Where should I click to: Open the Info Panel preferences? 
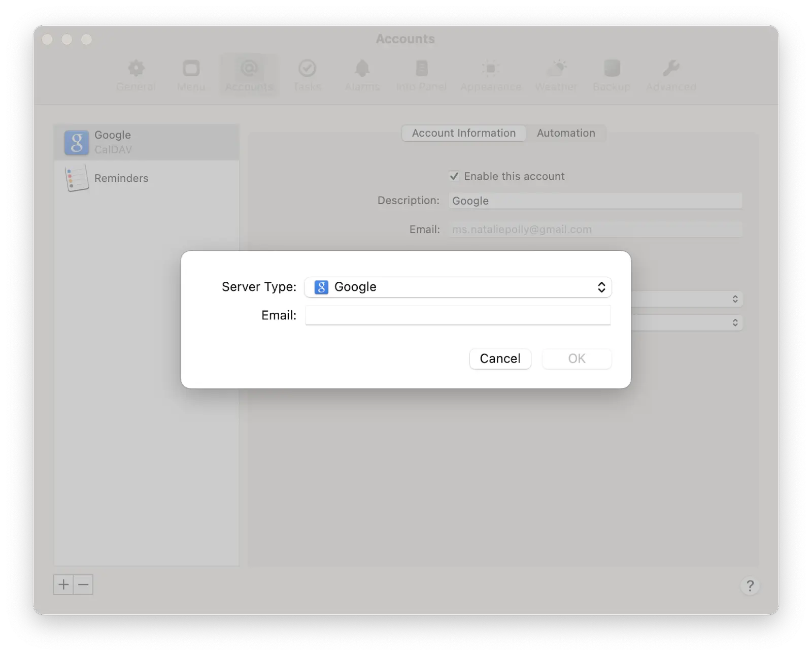tap(421, 75)
